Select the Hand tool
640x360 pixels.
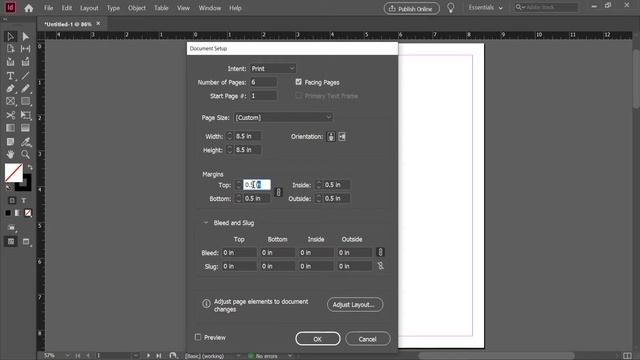click(10, 154)
